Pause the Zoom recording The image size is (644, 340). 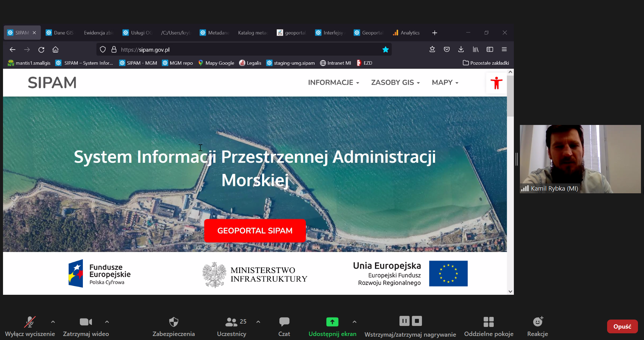404,321
